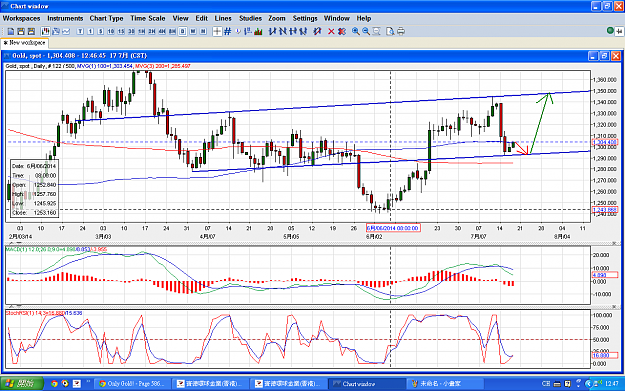Switch to 1-minute time scale button

(90, 31)
